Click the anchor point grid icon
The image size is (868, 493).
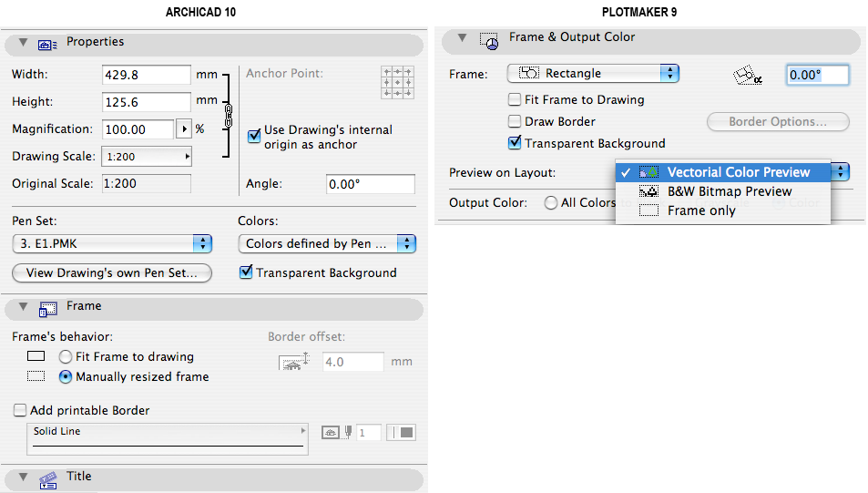398,82
